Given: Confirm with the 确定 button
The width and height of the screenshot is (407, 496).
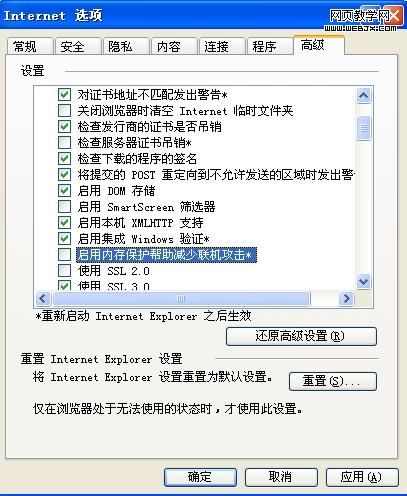Looking at the screenshot, I should coord(200,477).
